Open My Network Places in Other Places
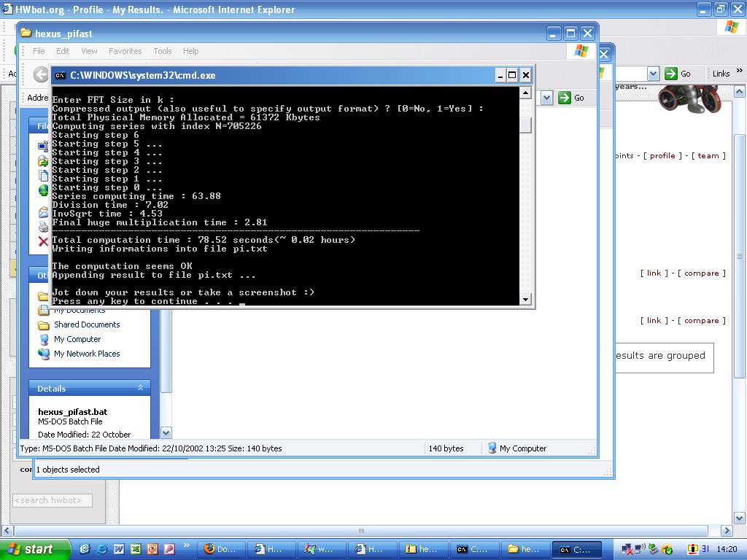 [87, 354]
